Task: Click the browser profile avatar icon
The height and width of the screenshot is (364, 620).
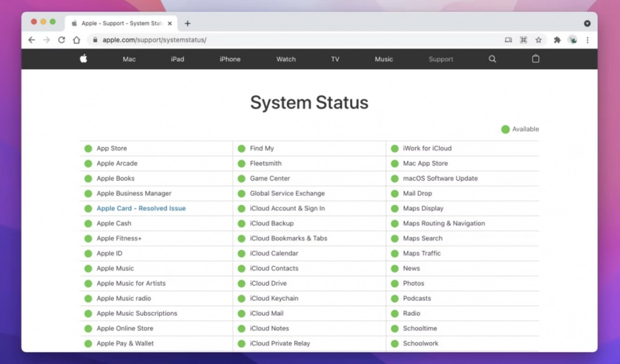Action: click(x=572, y=40)
